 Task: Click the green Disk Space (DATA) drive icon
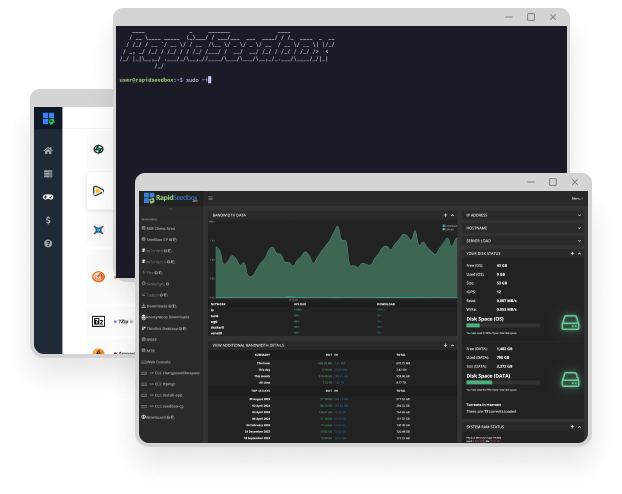(567, 381)
